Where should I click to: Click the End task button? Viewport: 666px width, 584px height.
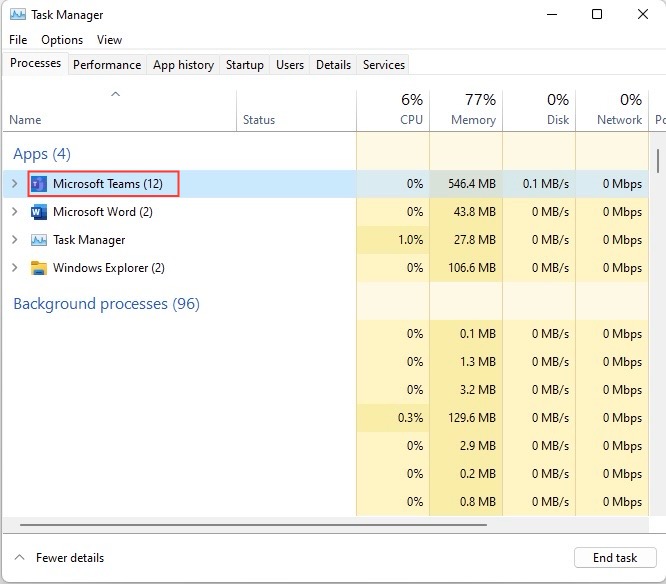615,557
